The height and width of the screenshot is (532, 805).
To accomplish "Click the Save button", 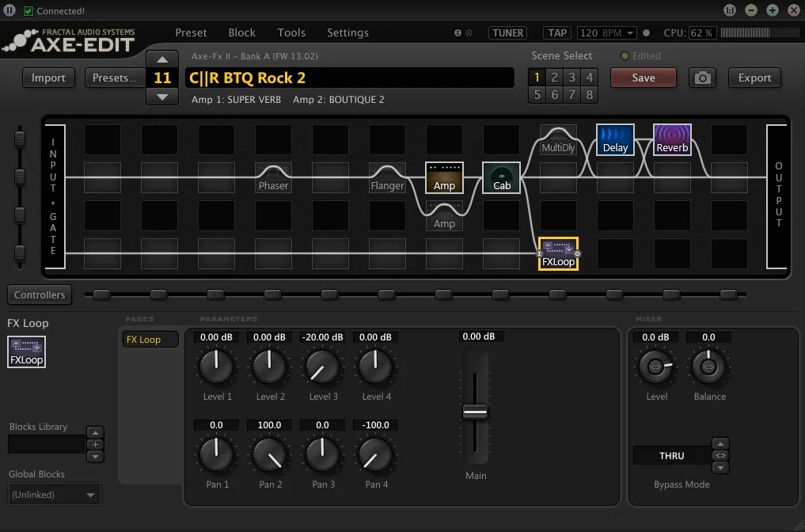I will (x=644, y=78).
